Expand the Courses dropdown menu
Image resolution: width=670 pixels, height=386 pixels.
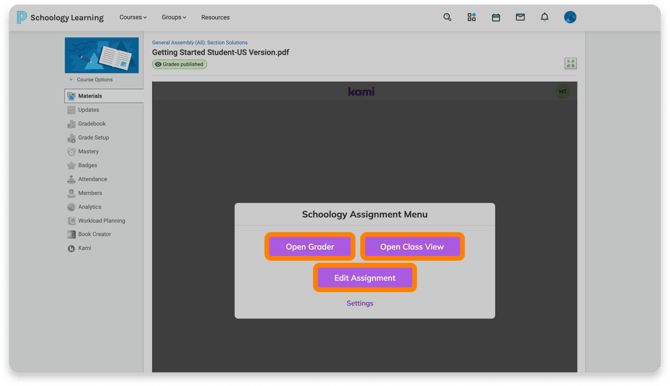133,18
